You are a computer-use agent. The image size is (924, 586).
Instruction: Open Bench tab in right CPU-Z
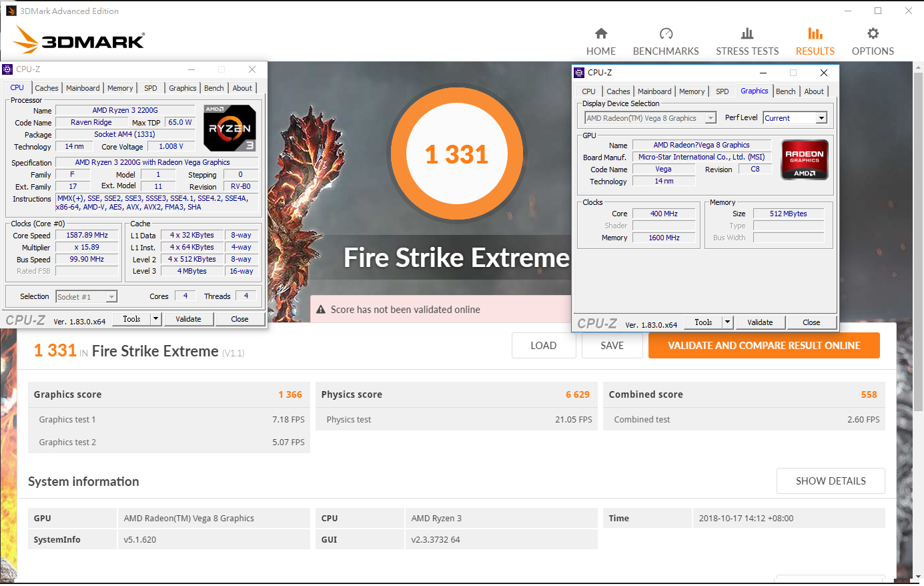coord(786,91)
